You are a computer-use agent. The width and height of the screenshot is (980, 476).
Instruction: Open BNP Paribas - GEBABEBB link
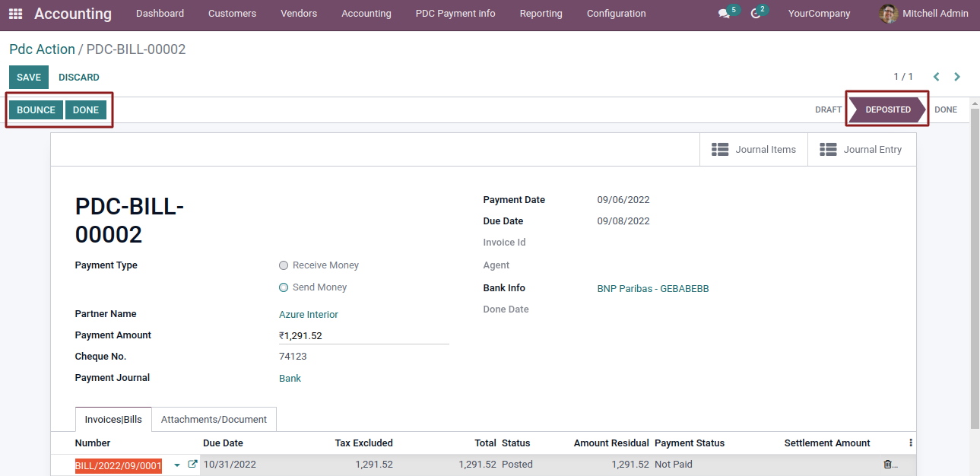pos(653,289)
